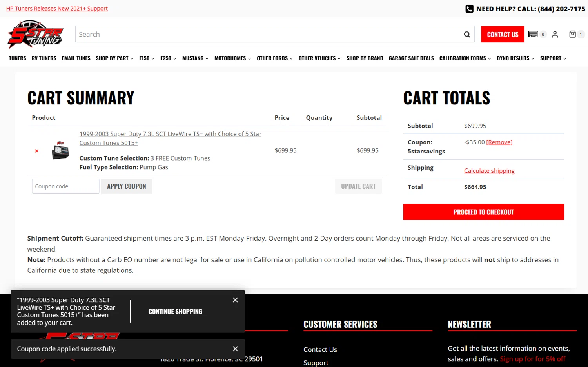Open the 1999-2003 Super Duty product link

[x=171, y=139]
